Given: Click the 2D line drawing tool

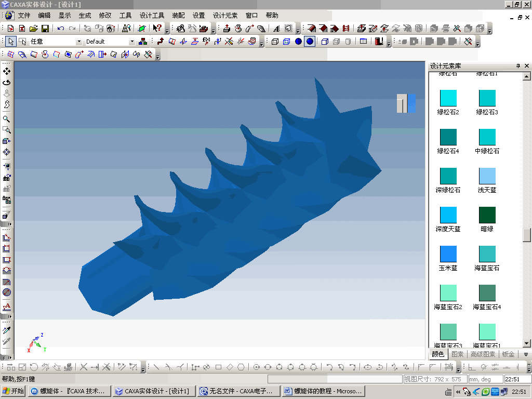Looking at the screenshot, I should (156, 367).
